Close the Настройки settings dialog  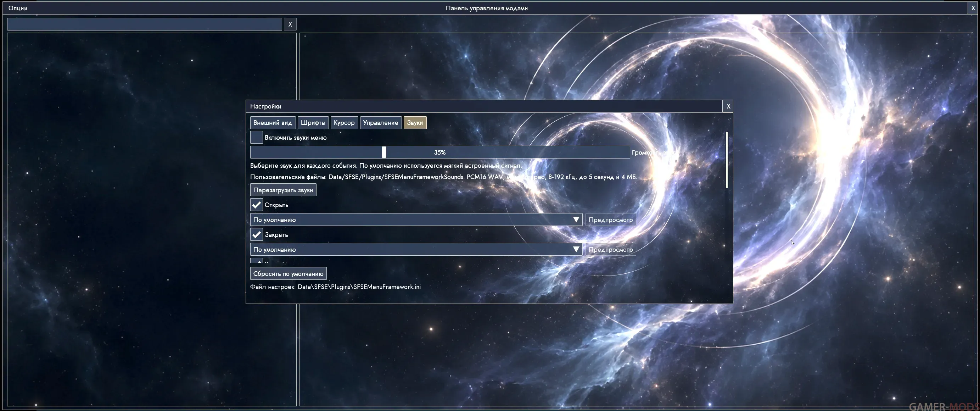tap(728, 106)
